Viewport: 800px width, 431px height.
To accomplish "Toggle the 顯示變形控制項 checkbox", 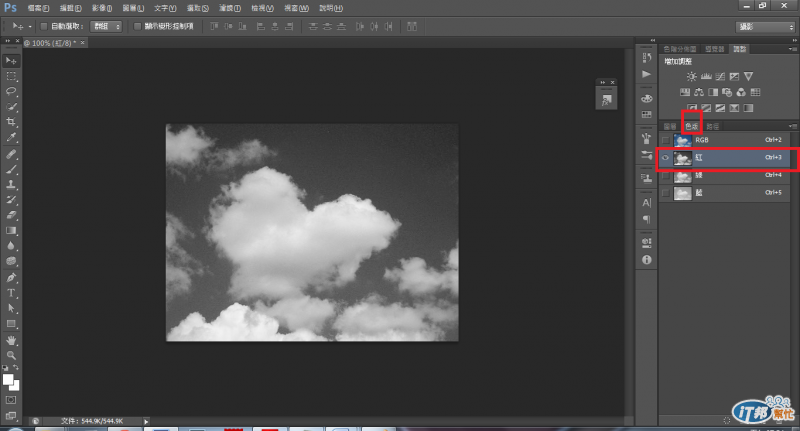I will 137,27.
